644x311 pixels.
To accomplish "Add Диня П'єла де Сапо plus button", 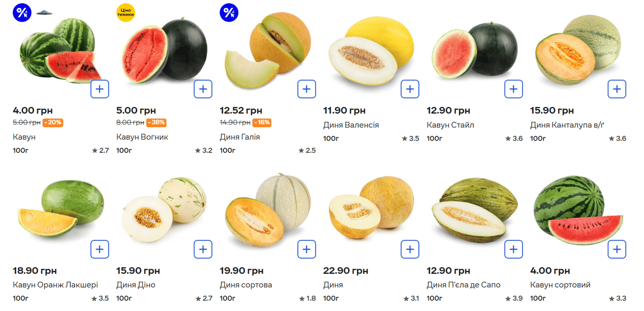I will coord(513,249).
